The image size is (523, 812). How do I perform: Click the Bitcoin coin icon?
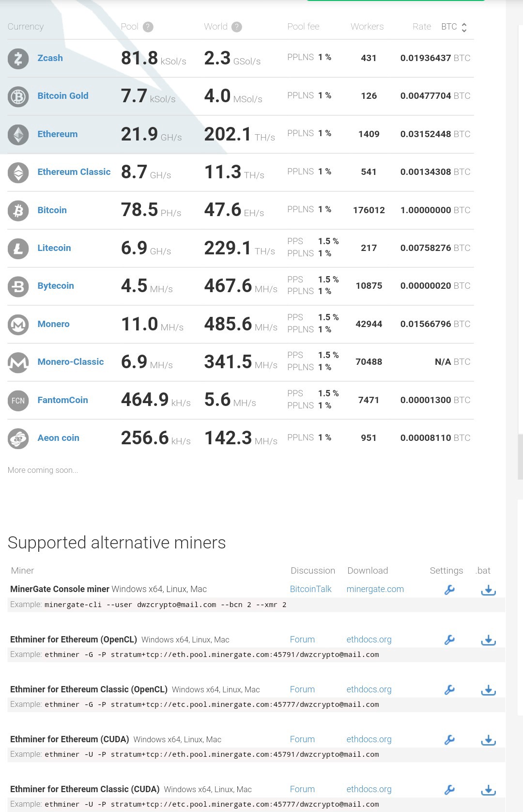[x=18, y=210]
